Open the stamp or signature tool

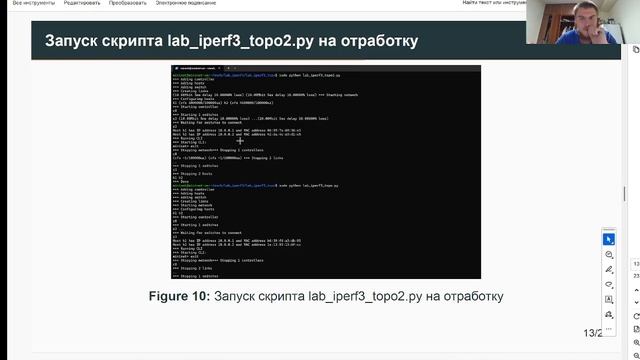(x=609, y=315)
